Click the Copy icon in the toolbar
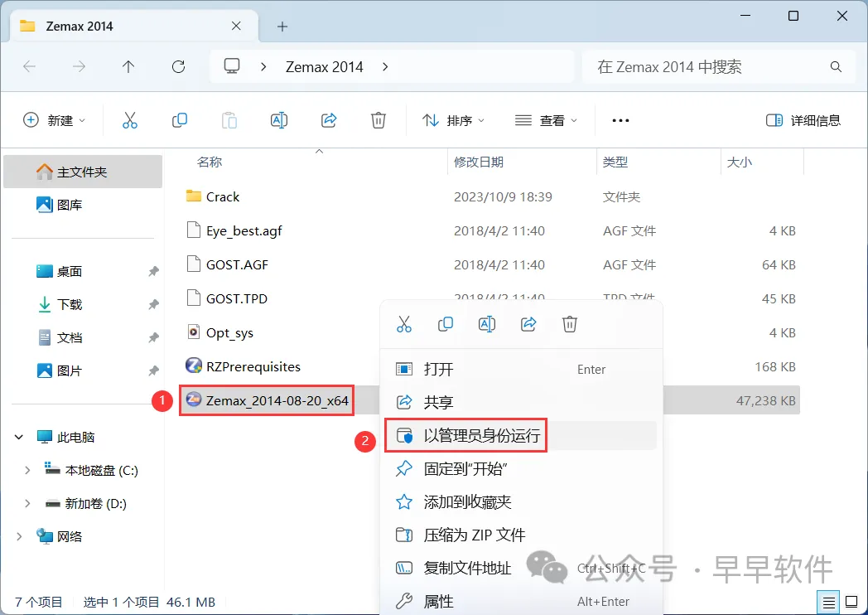 pyautogui.click(x=180, y=120)
